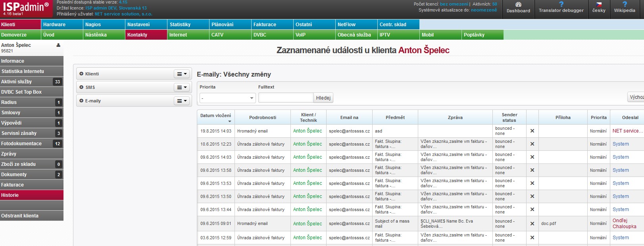Click the Czech flag language icon
The image size is (644, 246).
(x=599, y=4)
